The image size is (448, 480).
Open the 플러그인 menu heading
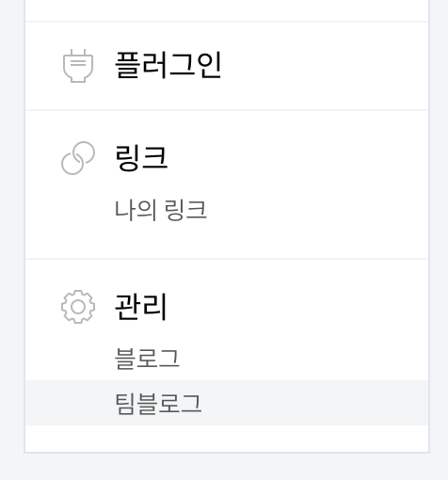(168, 65)
